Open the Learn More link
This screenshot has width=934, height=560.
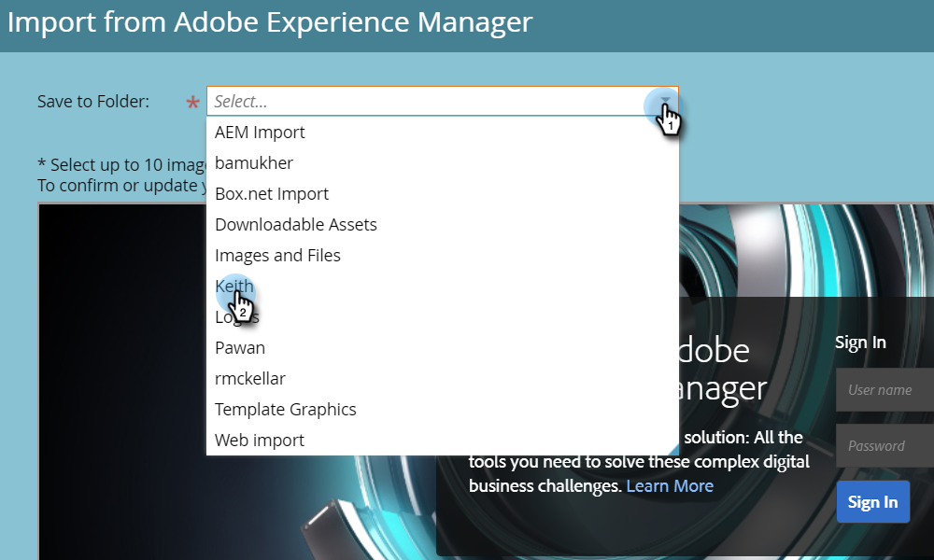[x=670, y=486]
